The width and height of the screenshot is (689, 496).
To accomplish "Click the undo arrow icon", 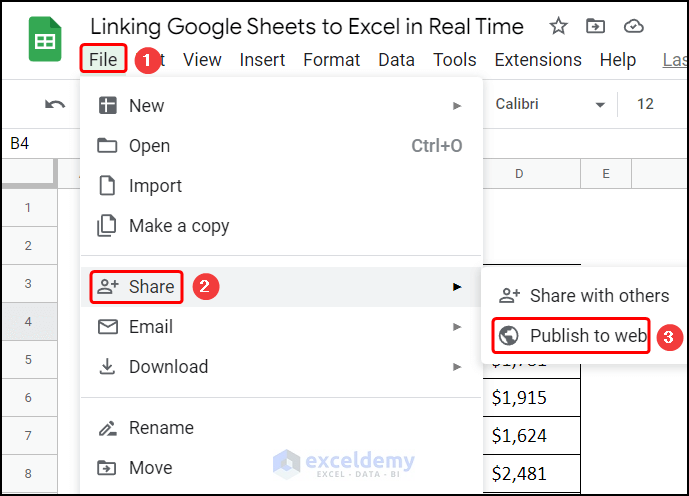I will coord(55,105).
